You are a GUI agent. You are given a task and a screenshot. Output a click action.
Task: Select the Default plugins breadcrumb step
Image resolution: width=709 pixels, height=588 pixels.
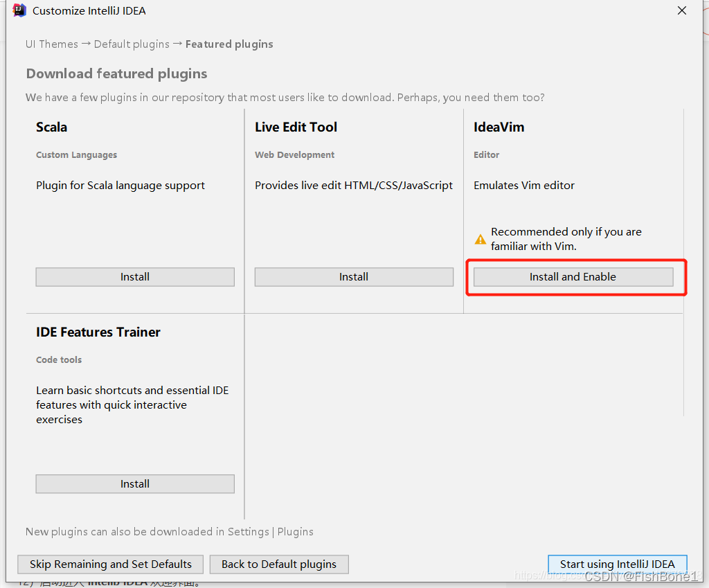(x=132, y=44)
